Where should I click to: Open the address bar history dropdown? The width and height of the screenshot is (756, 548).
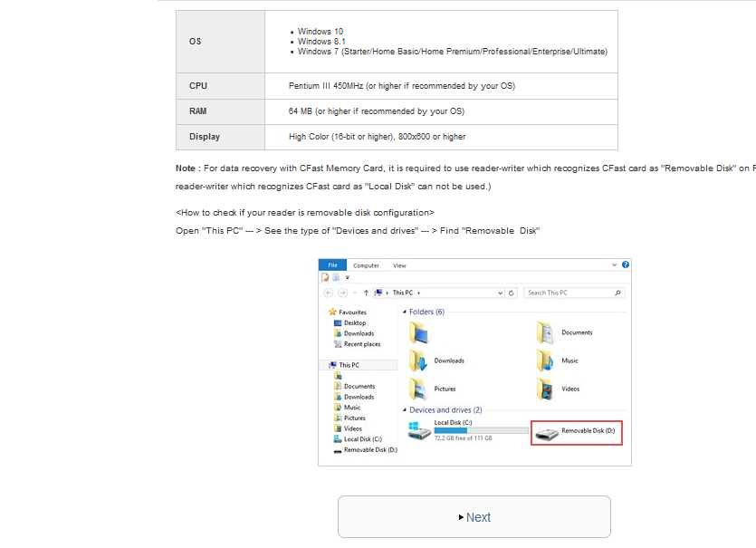point(501,293)
